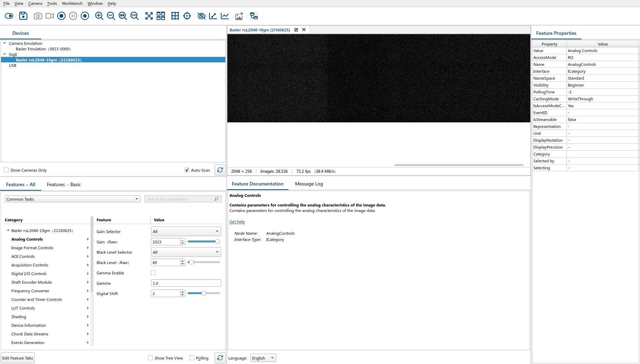Open the Language dropdown

click(263, 358)
